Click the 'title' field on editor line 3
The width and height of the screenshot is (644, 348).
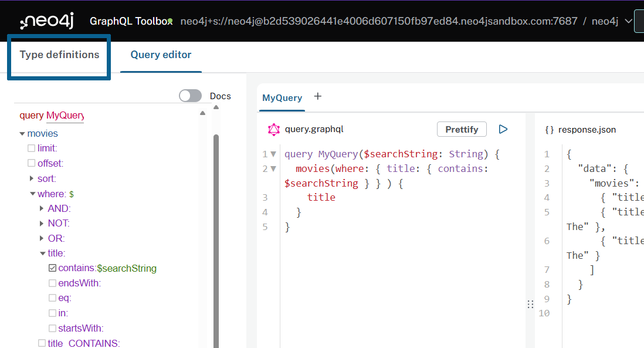pos(321,198)
